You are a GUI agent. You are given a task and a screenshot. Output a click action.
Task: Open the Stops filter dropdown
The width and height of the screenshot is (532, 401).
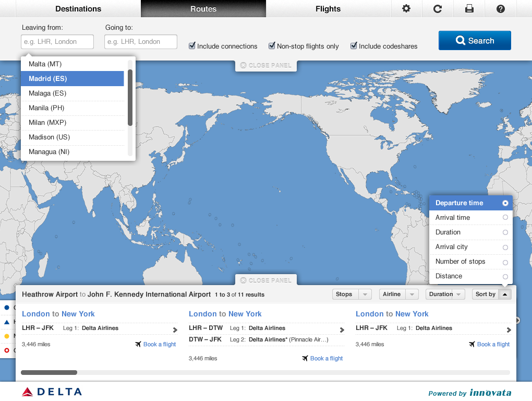coord(352,294)
